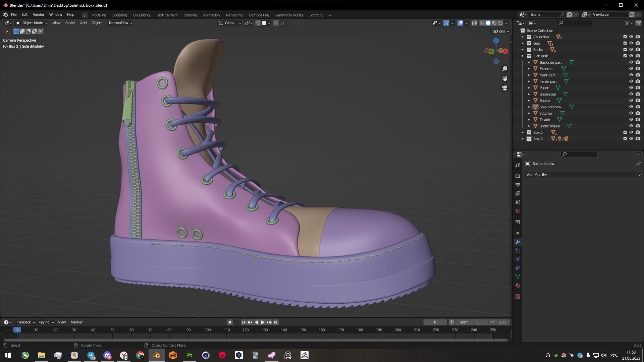
Task: Open the viewport Options dropdown
Action: coord(500,32)
